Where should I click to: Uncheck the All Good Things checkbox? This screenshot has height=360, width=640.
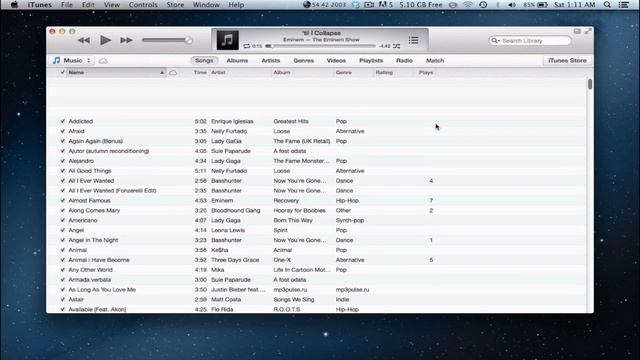pos(62,171)
